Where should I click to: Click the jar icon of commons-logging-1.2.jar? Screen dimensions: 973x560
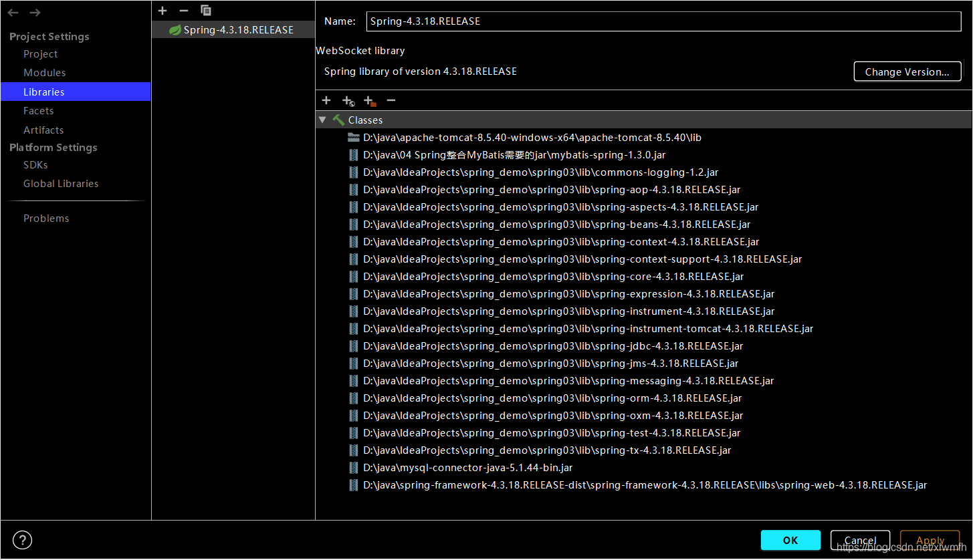[354, 172]
